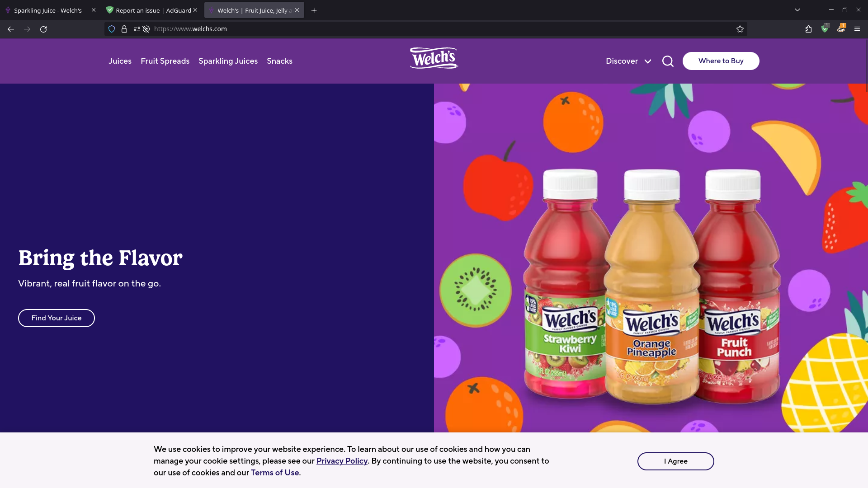Open a new browser tab
Screen dimensions: 868x488
click(314, 10)
